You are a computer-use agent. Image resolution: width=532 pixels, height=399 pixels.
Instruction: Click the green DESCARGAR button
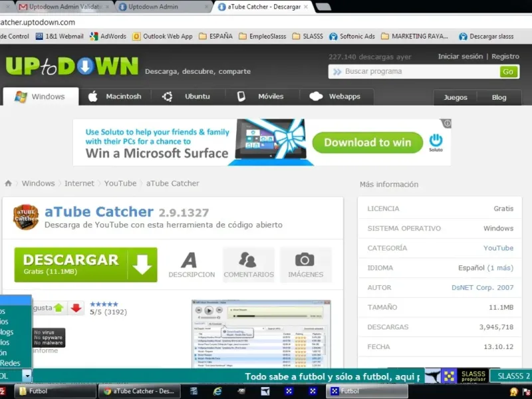pos(86,265)
